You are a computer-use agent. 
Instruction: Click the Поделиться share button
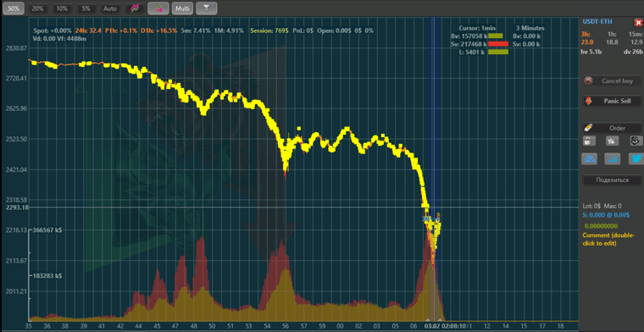(612, 180)
